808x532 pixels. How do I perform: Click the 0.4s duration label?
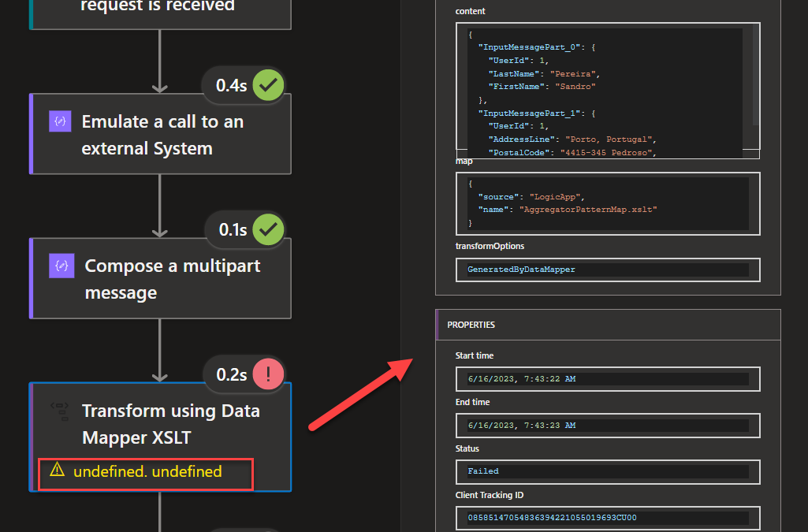pyautogui.click(x=232, y=85)
